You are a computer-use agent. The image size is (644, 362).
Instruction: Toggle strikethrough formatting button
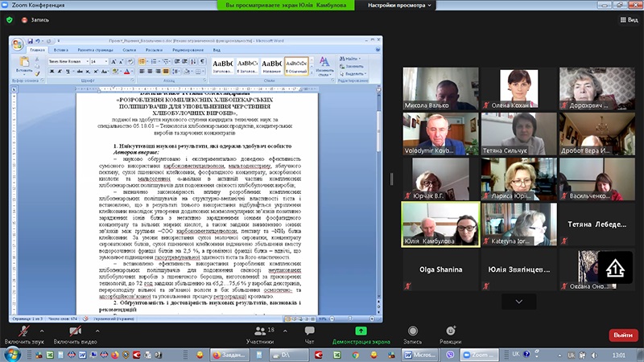coord(80,72)
